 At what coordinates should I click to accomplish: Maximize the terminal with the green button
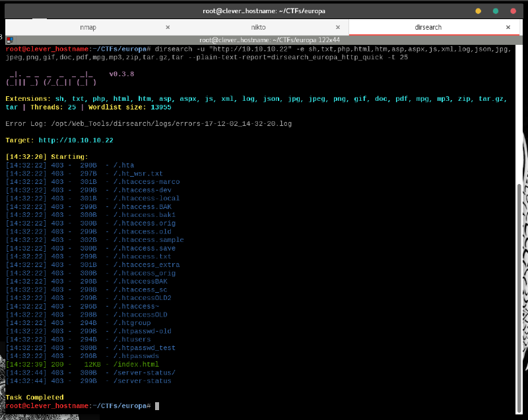tap(495, 11)
